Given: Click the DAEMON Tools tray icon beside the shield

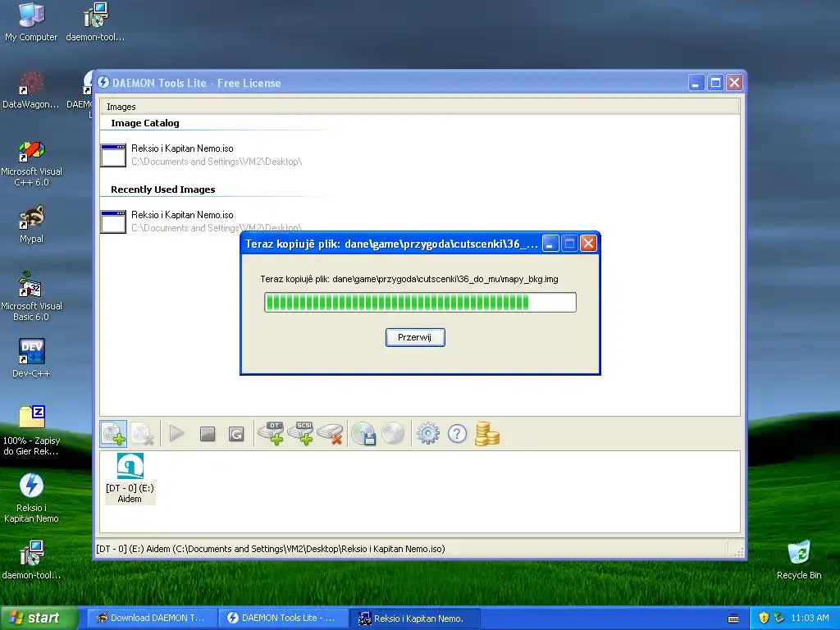Looking at the screenshot, I should click(778, 619).
